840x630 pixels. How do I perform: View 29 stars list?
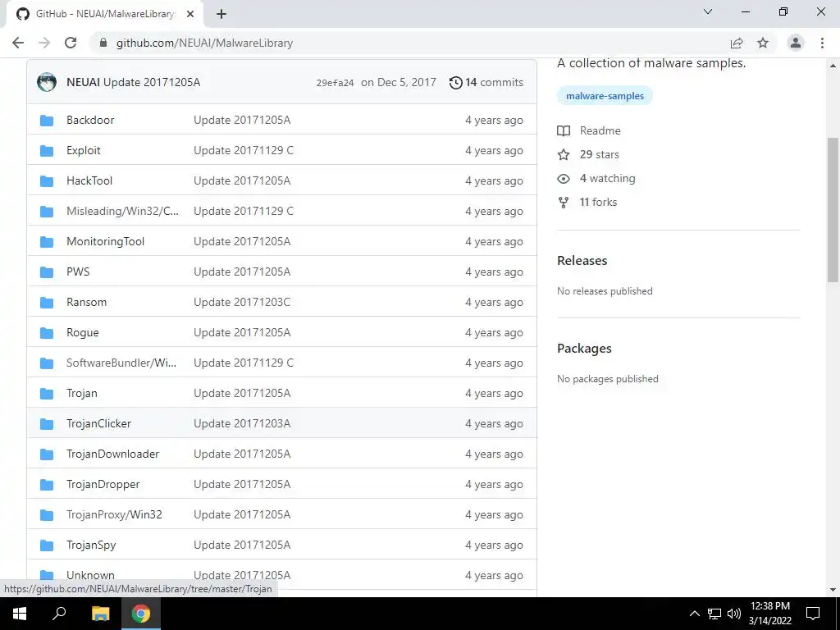[x=599, y=155]
